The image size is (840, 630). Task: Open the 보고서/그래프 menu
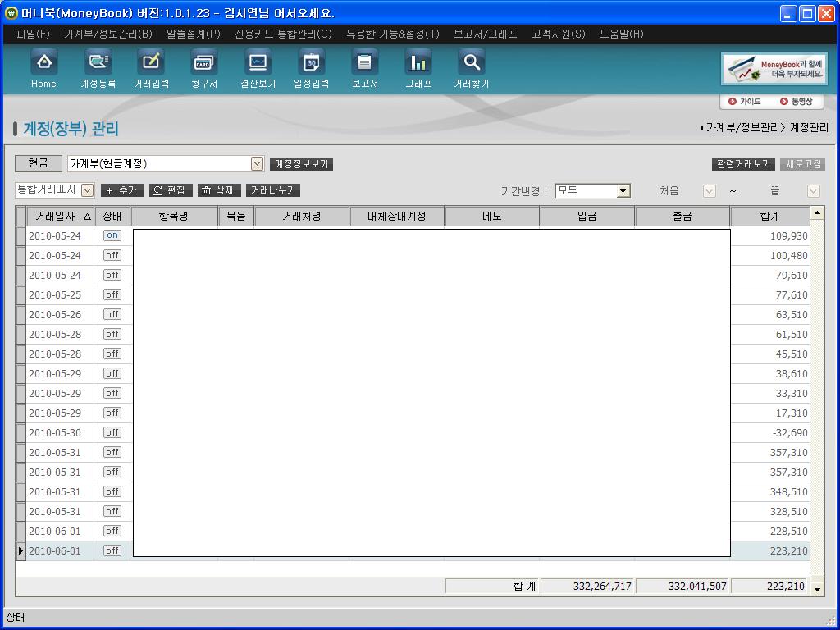[485, 34]
